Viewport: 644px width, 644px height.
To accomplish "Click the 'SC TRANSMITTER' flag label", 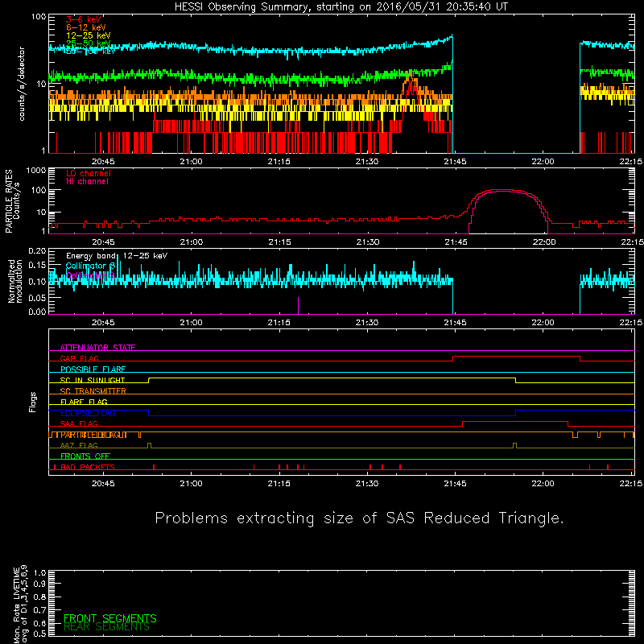I will tap(93, 391).
